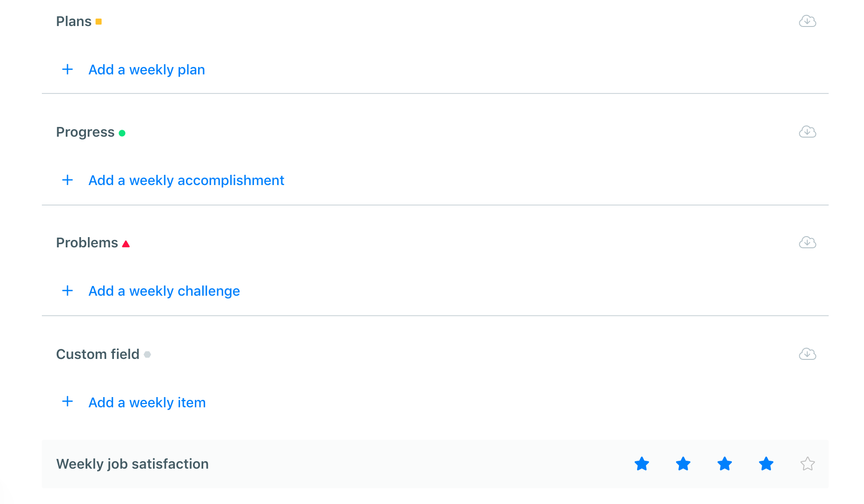This screenshot has width=864, height=504.
Task: Click the Weekly job satisfaction row
Action: pyautogui.click(x=132, y=464)
